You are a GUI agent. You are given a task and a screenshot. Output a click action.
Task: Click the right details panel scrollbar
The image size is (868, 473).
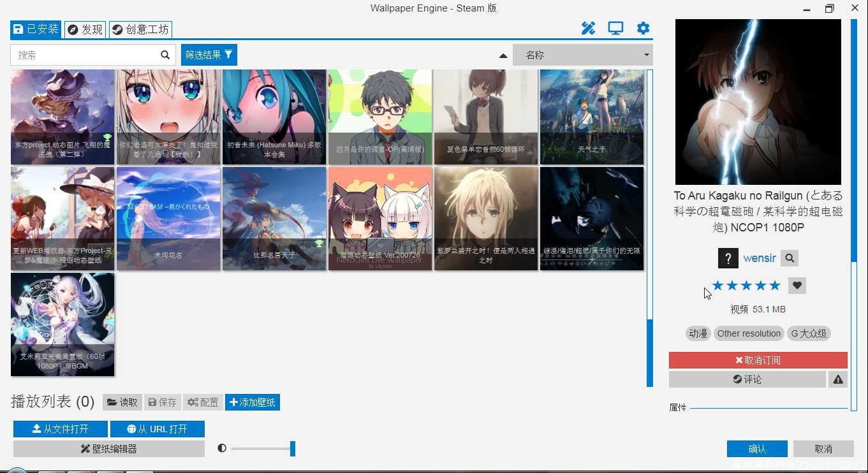tap(854, 214)
